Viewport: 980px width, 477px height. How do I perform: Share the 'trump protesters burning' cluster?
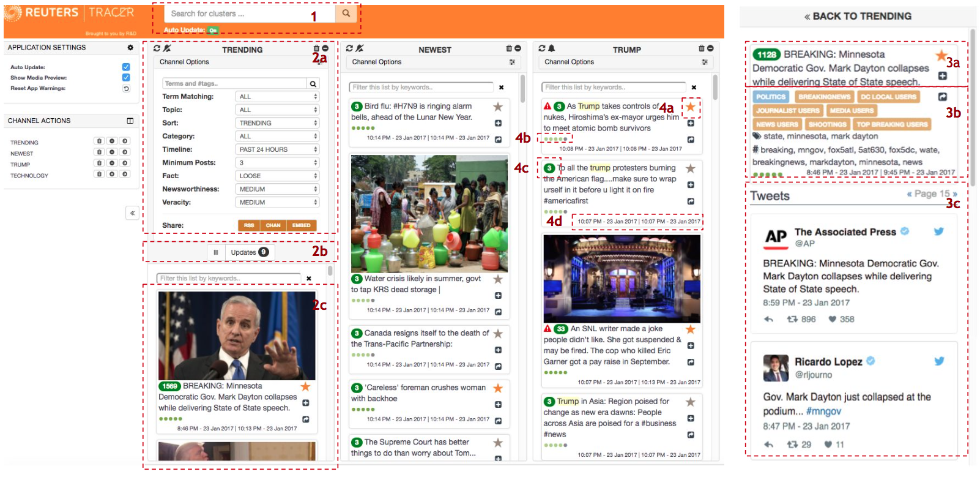(691, 201)
